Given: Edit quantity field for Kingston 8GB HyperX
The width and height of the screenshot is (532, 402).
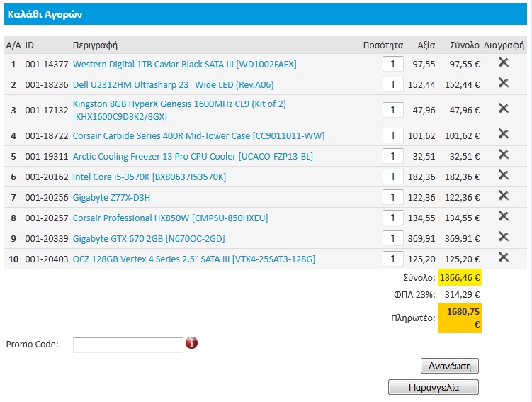Looking at the screenshot, I should coord(393,110).
